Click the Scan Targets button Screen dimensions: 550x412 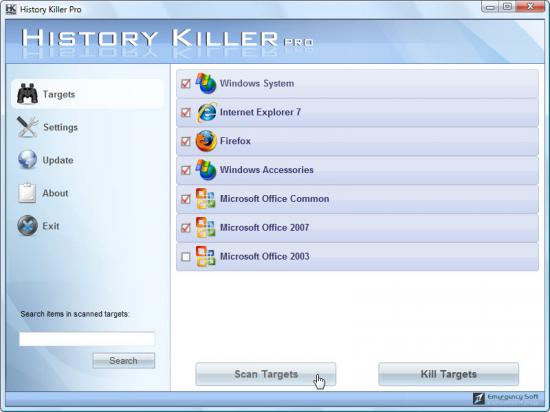266,374
